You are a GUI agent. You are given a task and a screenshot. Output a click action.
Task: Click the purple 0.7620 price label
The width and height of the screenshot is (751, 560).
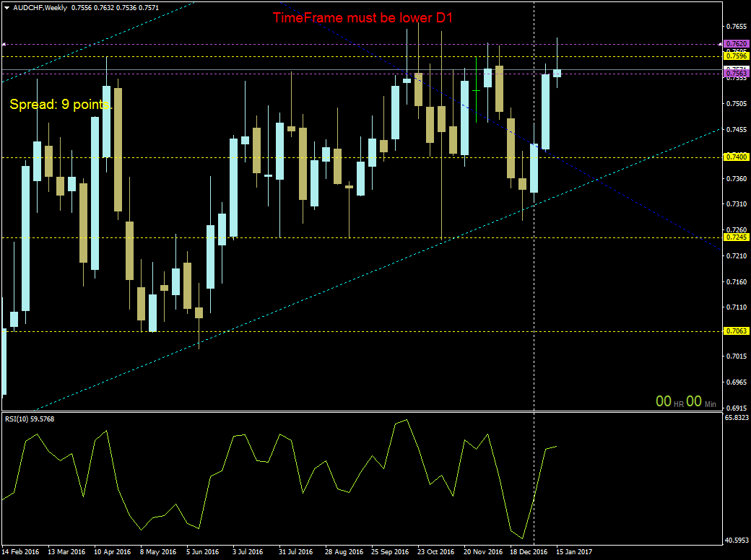coord(737,44)
